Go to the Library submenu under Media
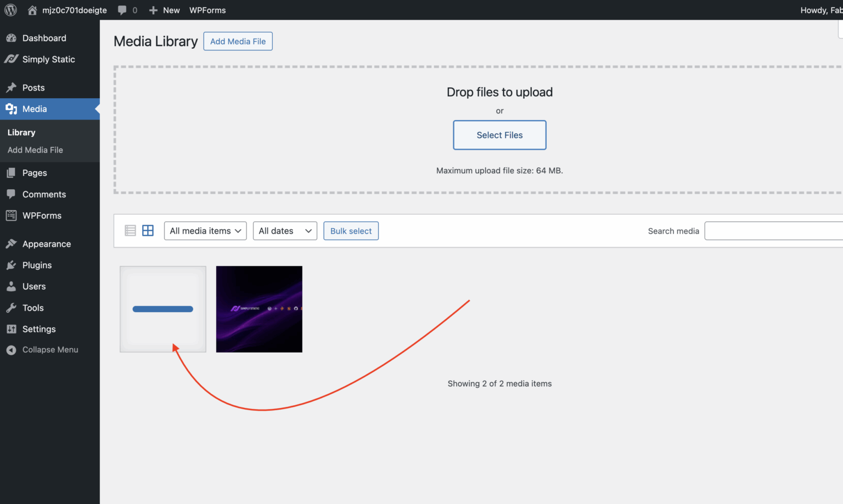Viewport: 843px width, 504px height. click(x=21, y=132)
